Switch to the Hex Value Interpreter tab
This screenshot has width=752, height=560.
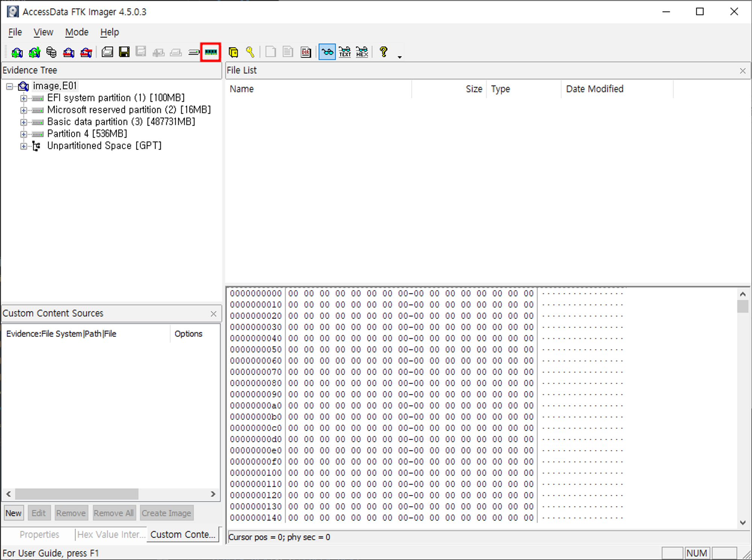(x=111, y=534)
